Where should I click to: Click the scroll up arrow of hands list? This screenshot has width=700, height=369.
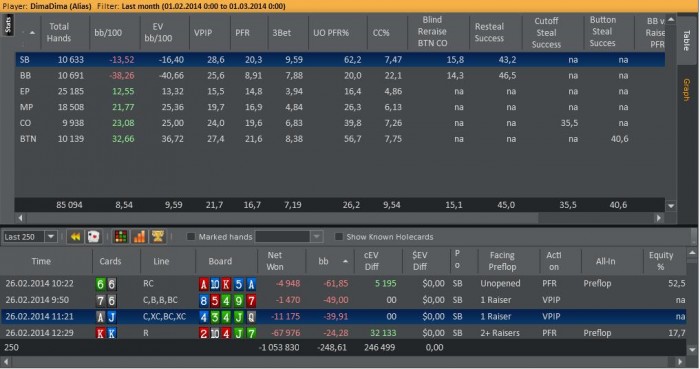[x=692, y=253]
